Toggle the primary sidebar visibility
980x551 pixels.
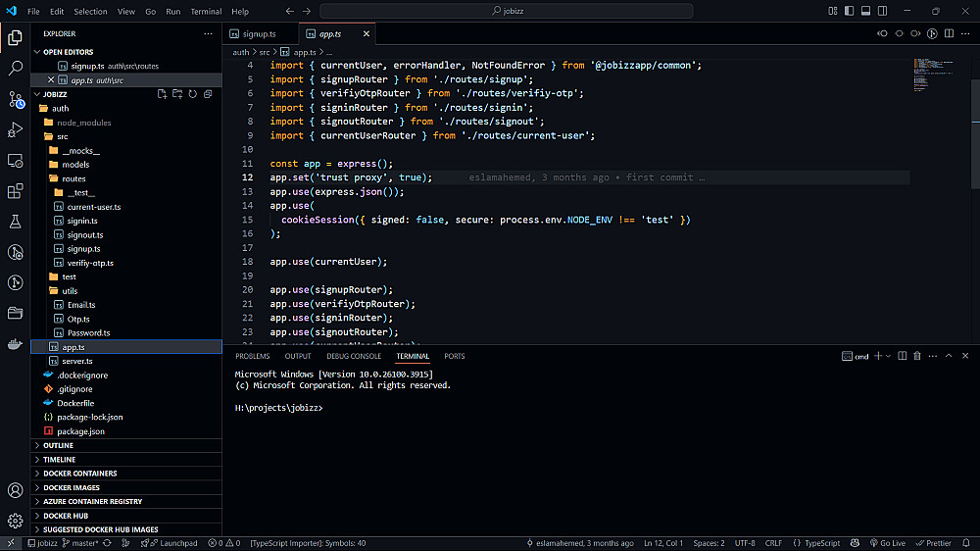pos(848,11)
